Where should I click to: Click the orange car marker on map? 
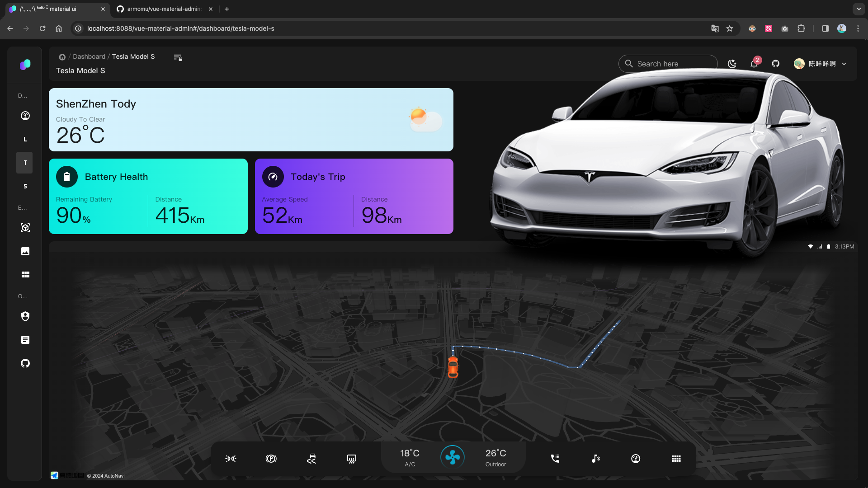(453, 367)
